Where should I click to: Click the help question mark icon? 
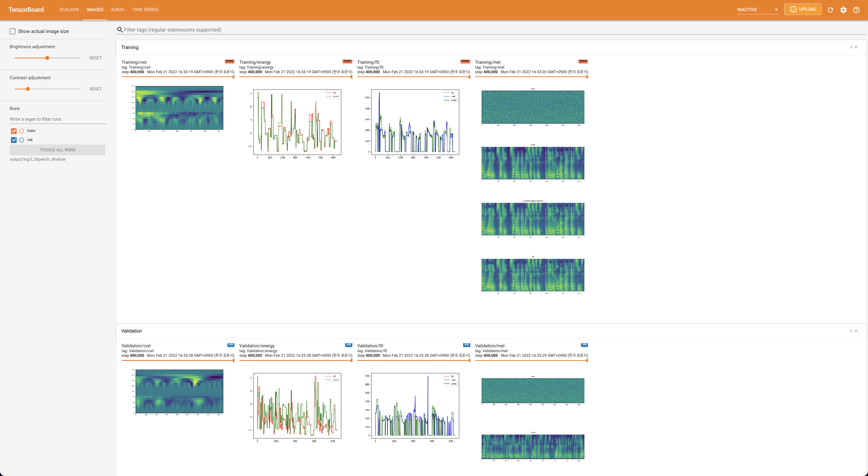click(x=856, y=10)
